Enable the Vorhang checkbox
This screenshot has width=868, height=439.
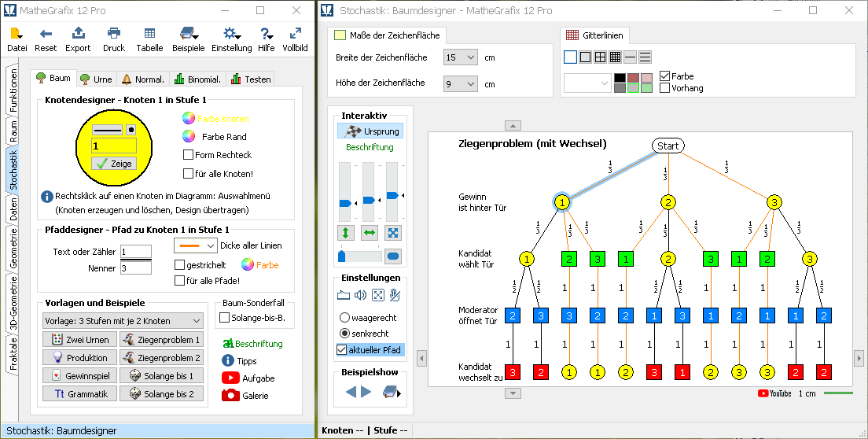[665, 88]
